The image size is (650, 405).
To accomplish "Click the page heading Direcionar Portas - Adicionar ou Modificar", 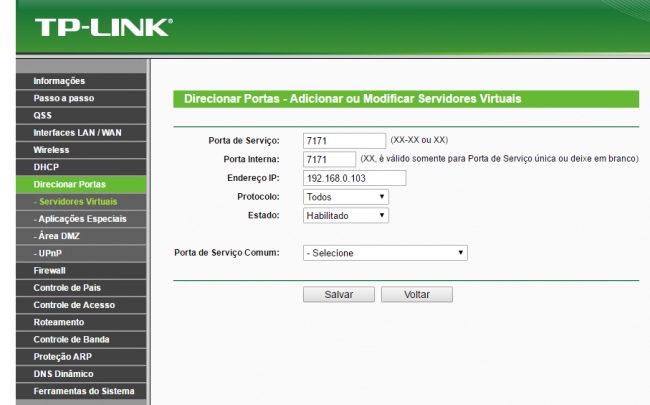I will (x=353, y=99).
